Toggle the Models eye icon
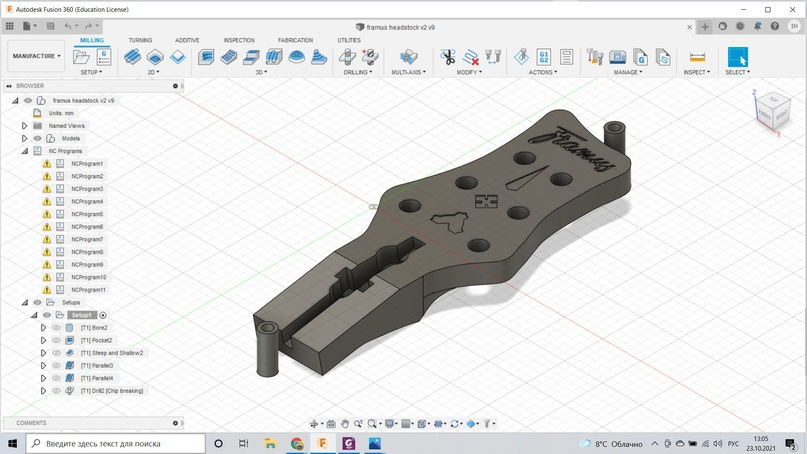This screenshot has height=454, width=807. tap(38, 138)
